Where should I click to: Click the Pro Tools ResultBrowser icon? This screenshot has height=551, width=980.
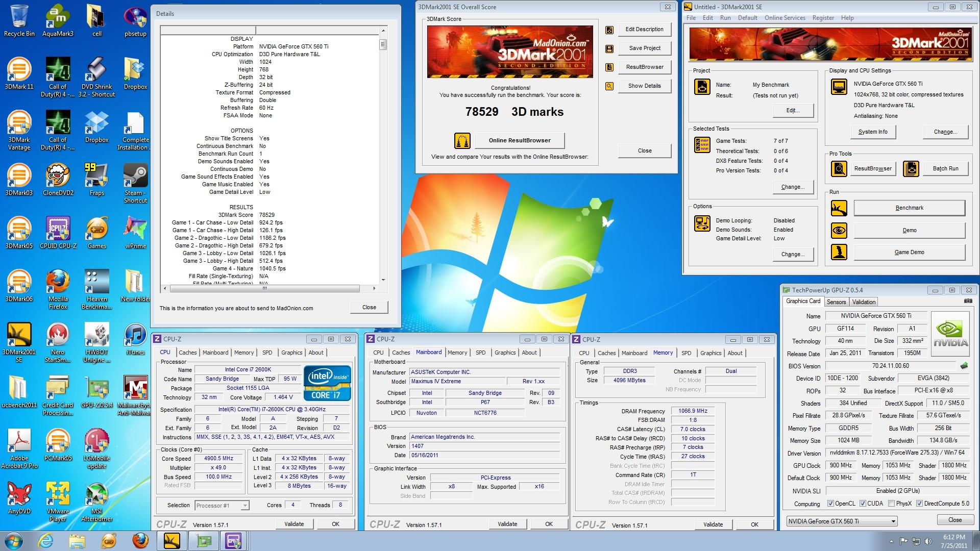click(x=839, y=168)
